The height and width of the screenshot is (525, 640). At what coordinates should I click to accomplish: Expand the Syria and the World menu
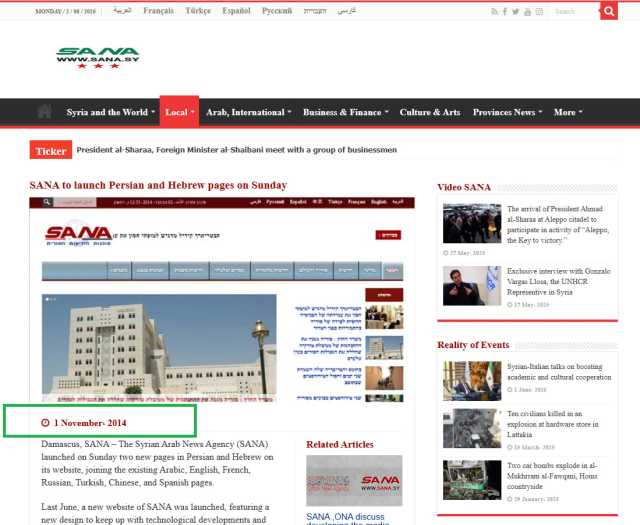111,112
